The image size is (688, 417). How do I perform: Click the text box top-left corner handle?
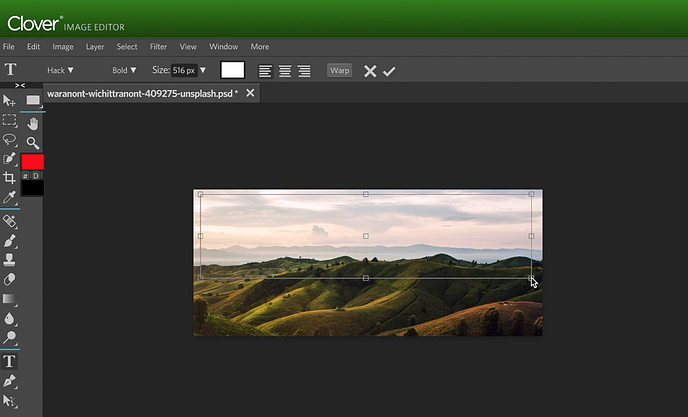(x=201, y=194)
